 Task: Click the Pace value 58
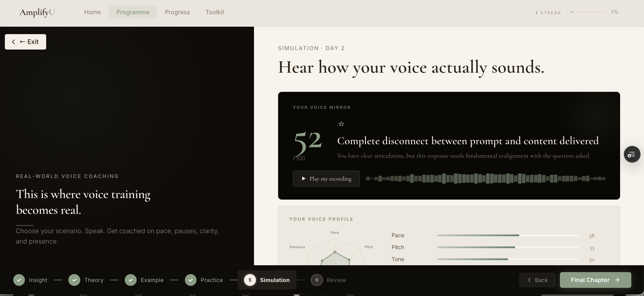[592, 236]
